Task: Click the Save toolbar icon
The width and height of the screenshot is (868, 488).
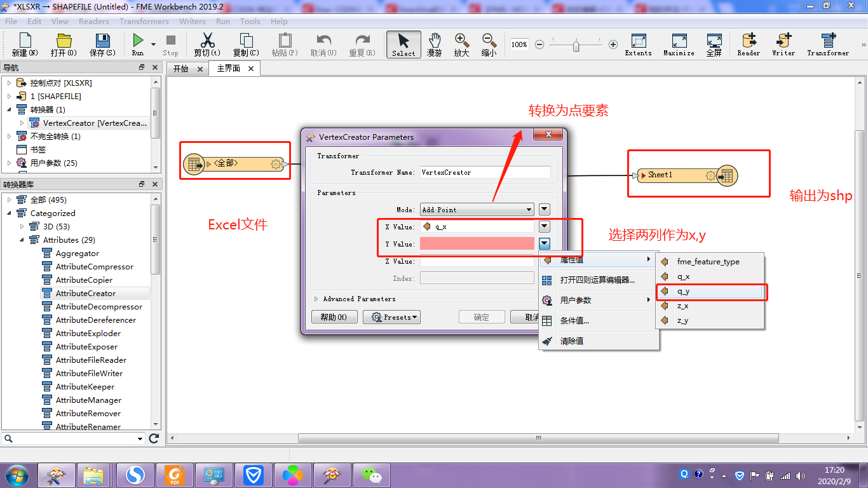Action: click(102, 41)
